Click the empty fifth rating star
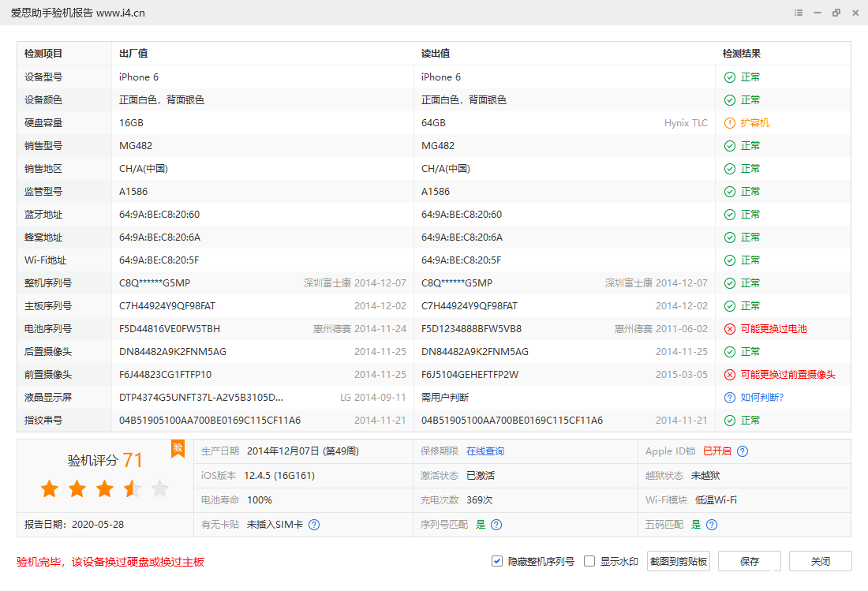The height and width of the screenshot is (591, 868). pyautogui.click(x=160, y=488)
